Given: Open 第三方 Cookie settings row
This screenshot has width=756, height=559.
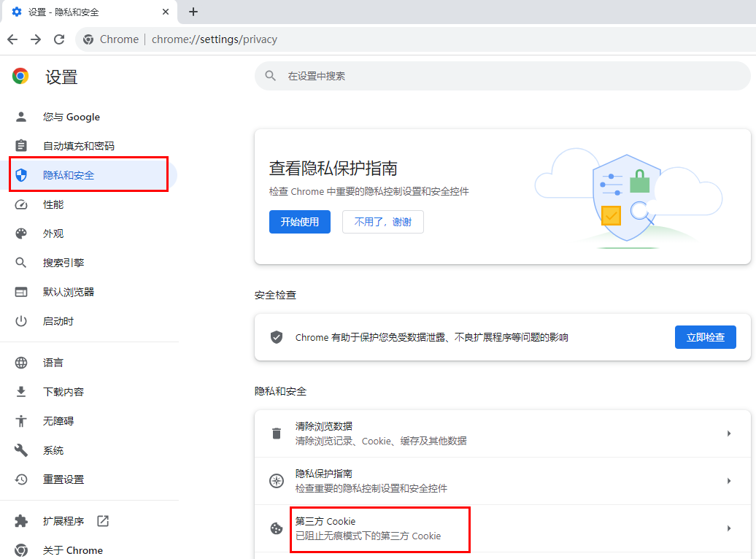Looking at the screenshot, I should pos(502,528).
